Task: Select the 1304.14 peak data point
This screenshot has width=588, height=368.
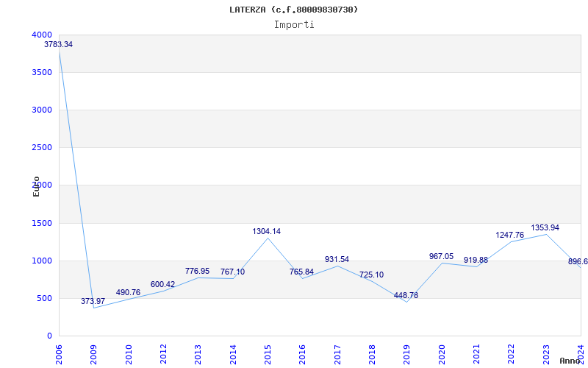Action: pyautogui.click(x=267, y=231)
